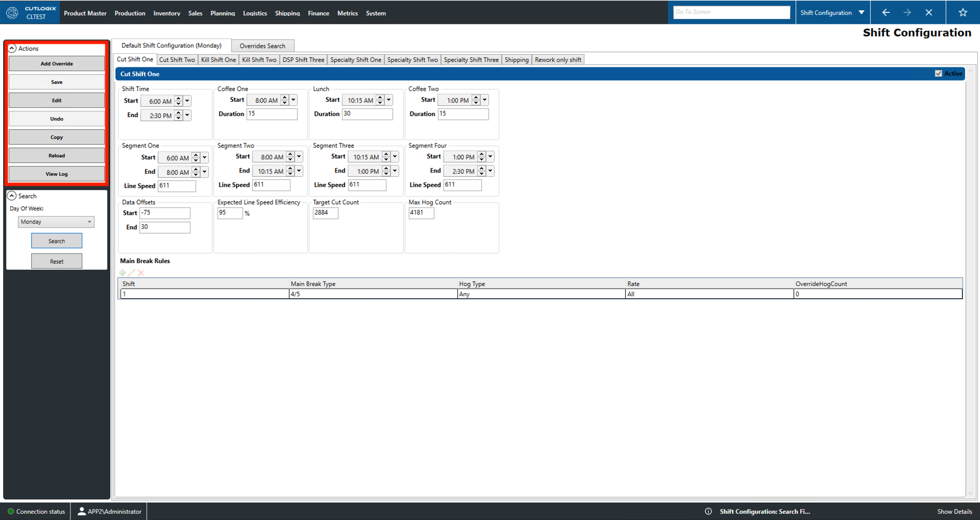Click the info icon in status bar

708,511
